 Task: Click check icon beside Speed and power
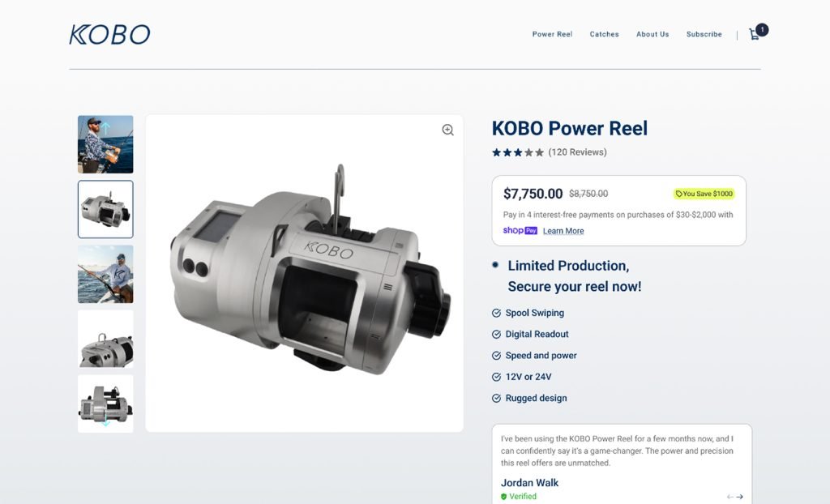(496, 355)
